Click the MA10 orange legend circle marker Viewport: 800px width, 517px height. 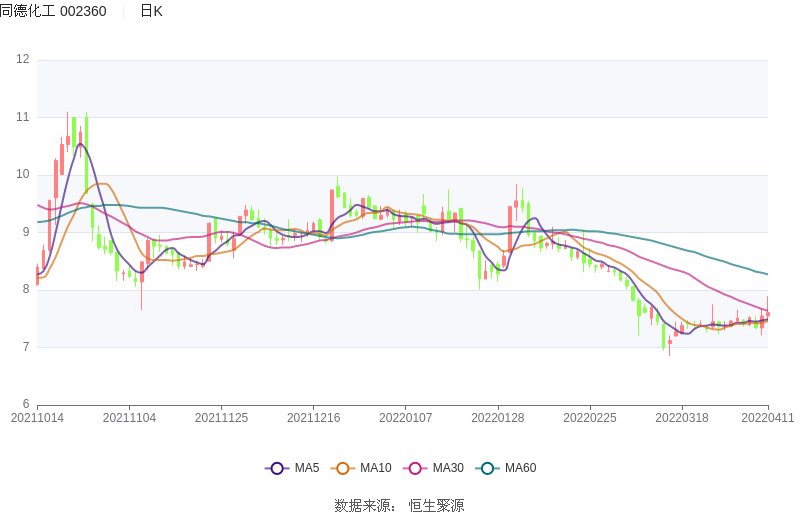click(343, 468)
